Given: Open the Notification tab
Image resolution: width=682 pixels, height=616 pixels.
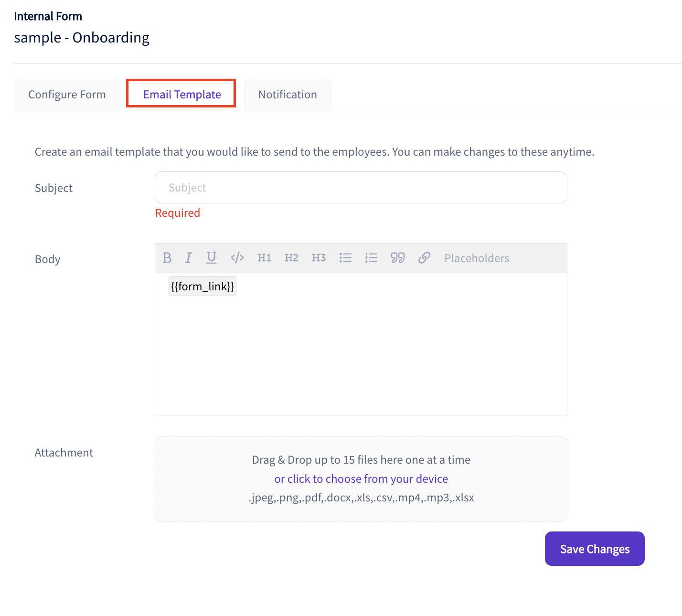Looking at the screenshot, I should click(x=288, y=95).
